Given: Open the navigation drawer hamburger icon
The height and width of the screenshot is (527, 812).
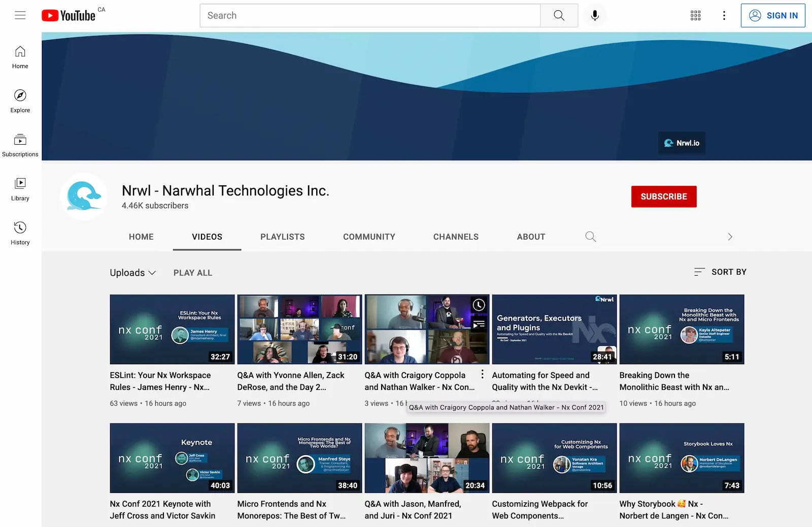Looking at the screenshot, I should [x=20, y=15].
